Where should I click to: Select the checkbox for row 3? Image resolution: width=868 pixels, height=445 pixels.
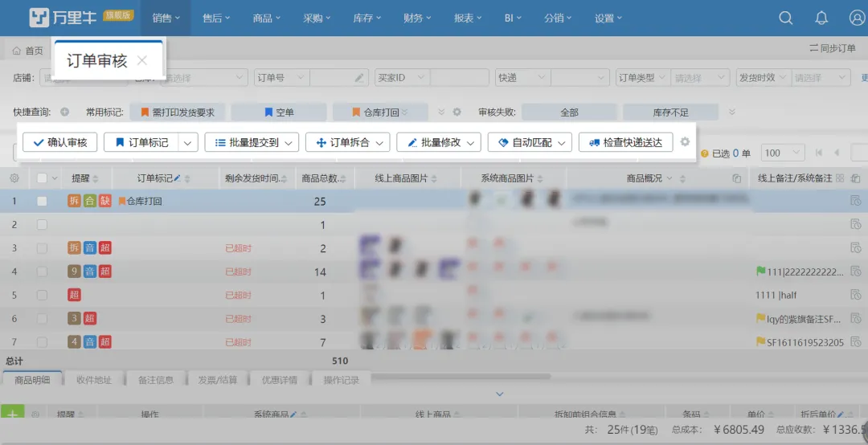click(42, 248)
